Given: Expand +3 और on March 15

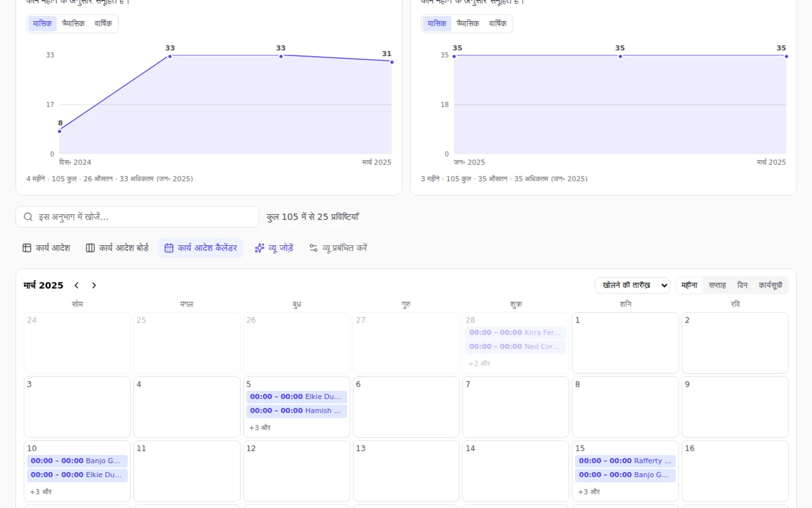Looking at the screenshot, I should click(x=589, y=492).
